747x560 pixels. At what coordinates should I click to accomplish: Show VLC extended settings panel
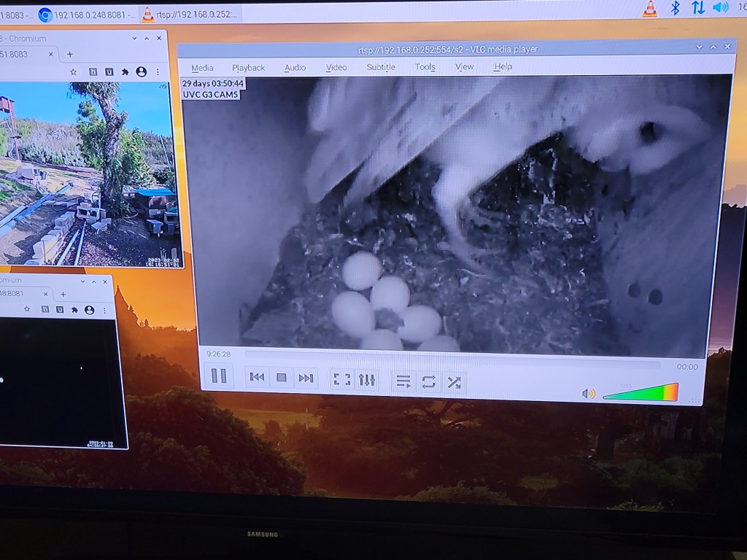pyautogui.click(x=367, y=380)
